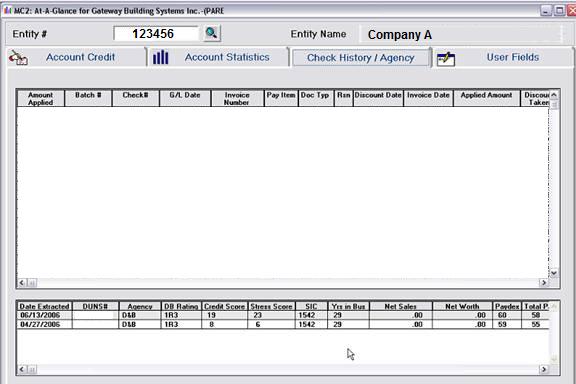The height and width of the screenshot is (384, 576).
Task: Click credit score 8 cell
Action: coord(224,324)
